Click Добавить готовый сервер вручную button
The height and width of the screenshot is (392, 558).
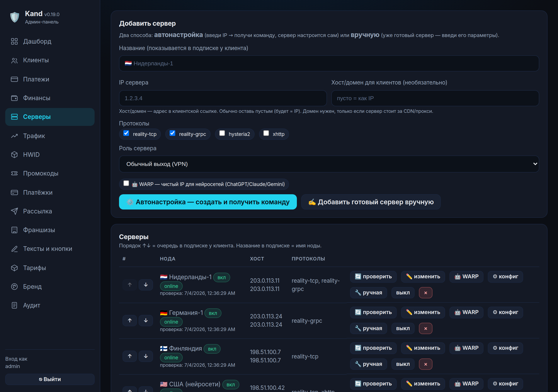point(371,202)
